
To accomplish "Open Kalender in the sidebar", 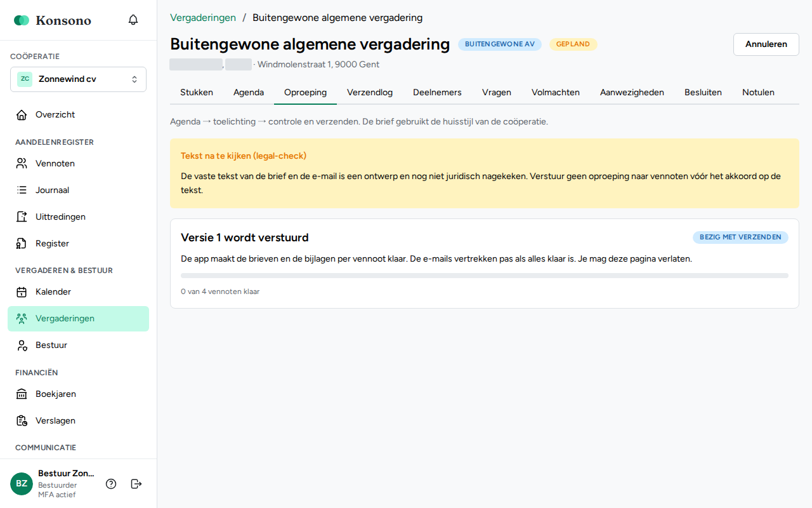I will [x=78, y=292].
